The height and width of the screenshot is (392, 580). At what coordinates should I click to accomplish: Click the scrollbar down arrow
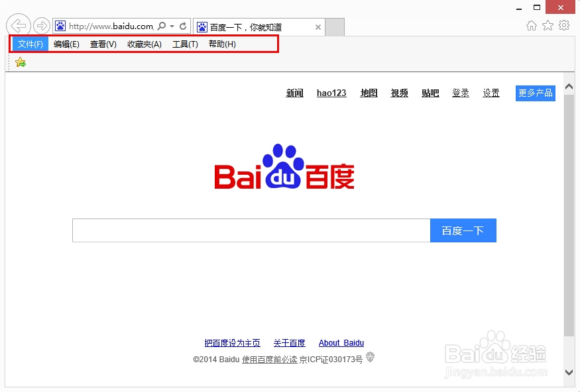569,372
